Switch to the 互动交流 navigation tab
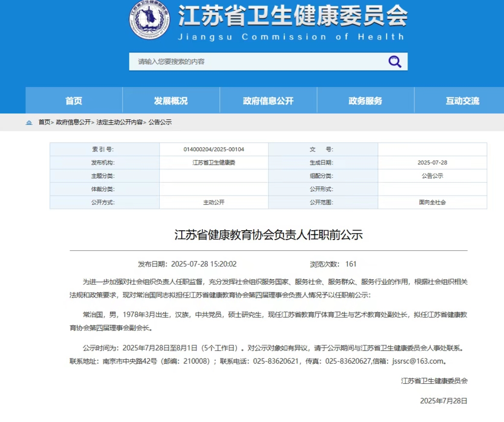The image size is (504, 422). point(462,101)
